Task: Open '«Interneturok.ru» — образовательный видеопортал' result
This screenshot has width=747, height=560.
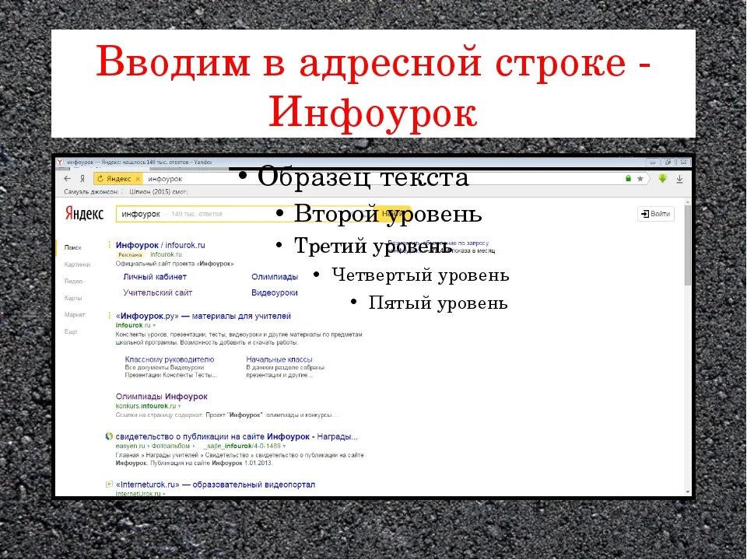Action: click(x=216, y=485)
